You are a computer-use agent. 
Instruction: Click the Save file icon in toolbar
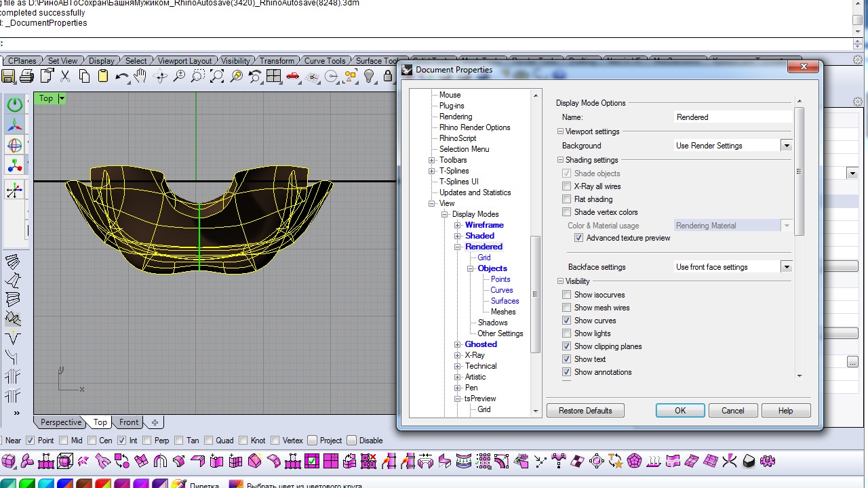click(9, 77)
